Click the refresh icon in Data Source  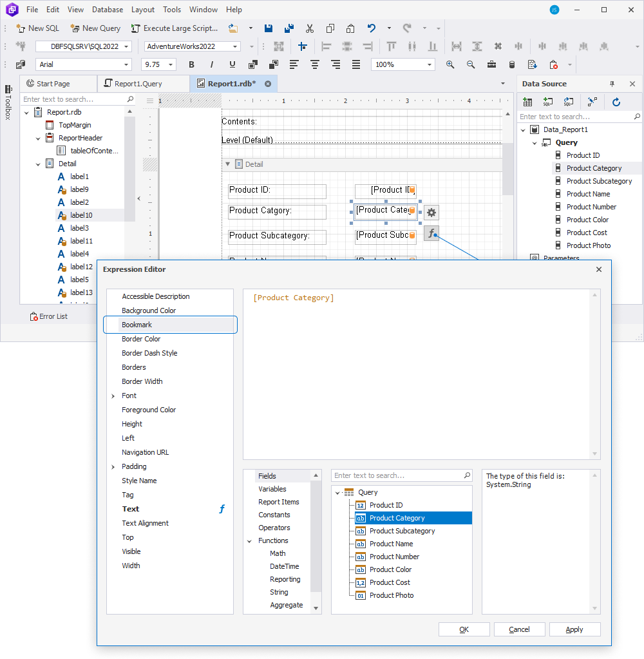click(x=616, y=102)
